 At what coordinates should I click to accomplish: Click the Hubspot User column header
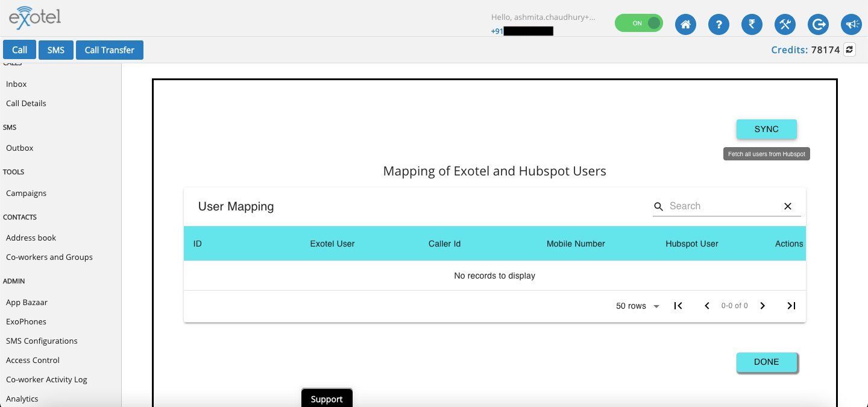point(692,244)
